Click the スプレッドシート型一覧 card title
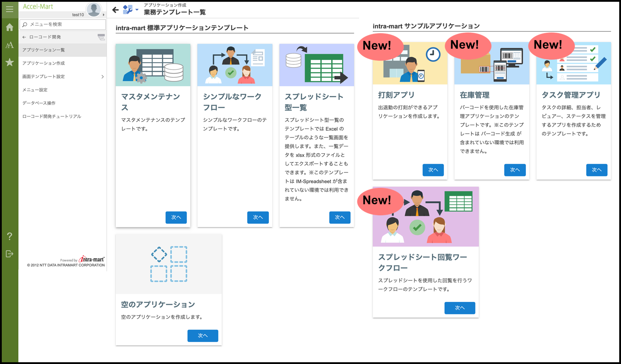This screenshot has height=364, width=621. [x=314, y=102]
